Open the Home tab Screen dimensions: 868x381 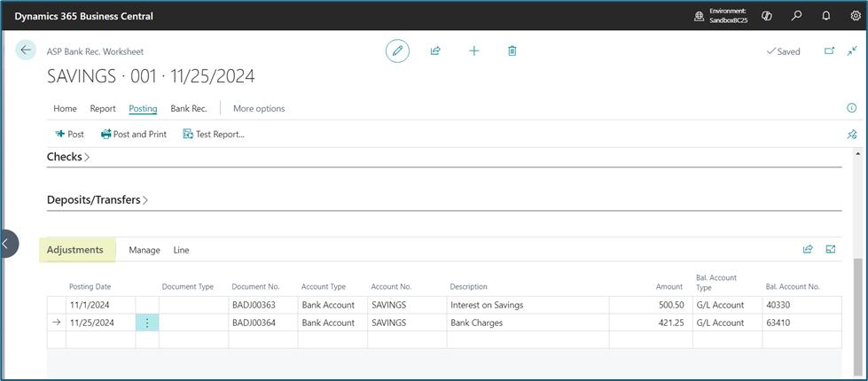65,109
